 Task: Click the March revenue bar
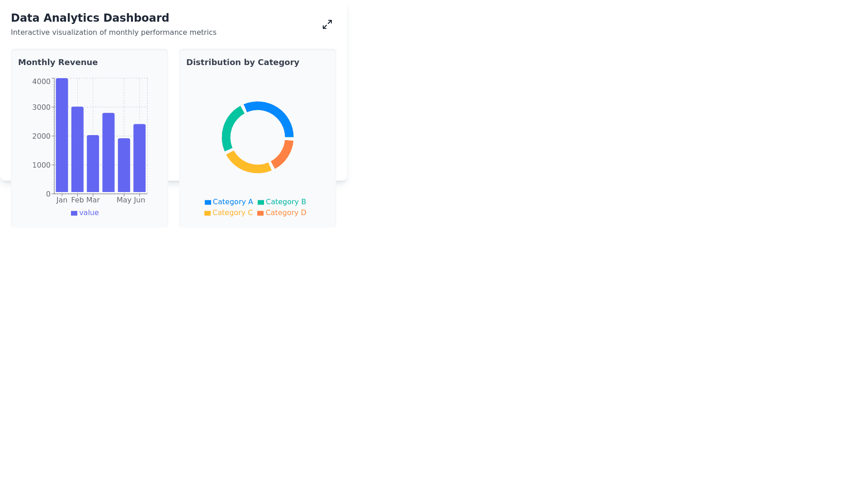[93, 164]
